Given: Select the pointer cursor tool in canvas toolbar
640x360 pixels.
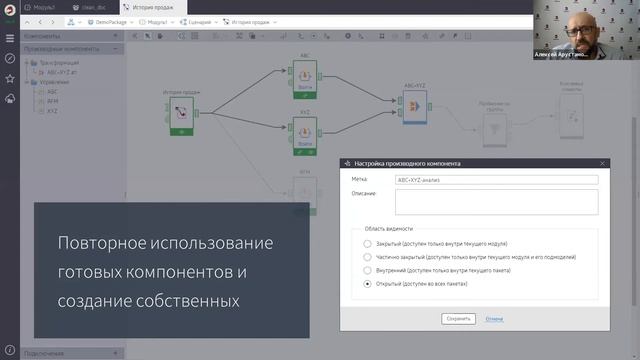Looking at the screenshot, I should 147,36.
